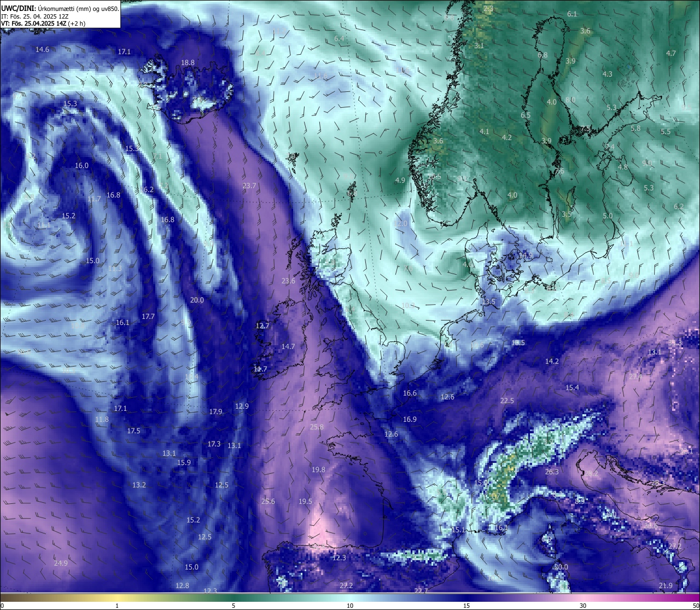Click the 'UWC/DINI: Úrkomumætti (mm) og uv850.' title
Screen dimensions: 700x610
(x=60, y=9)
